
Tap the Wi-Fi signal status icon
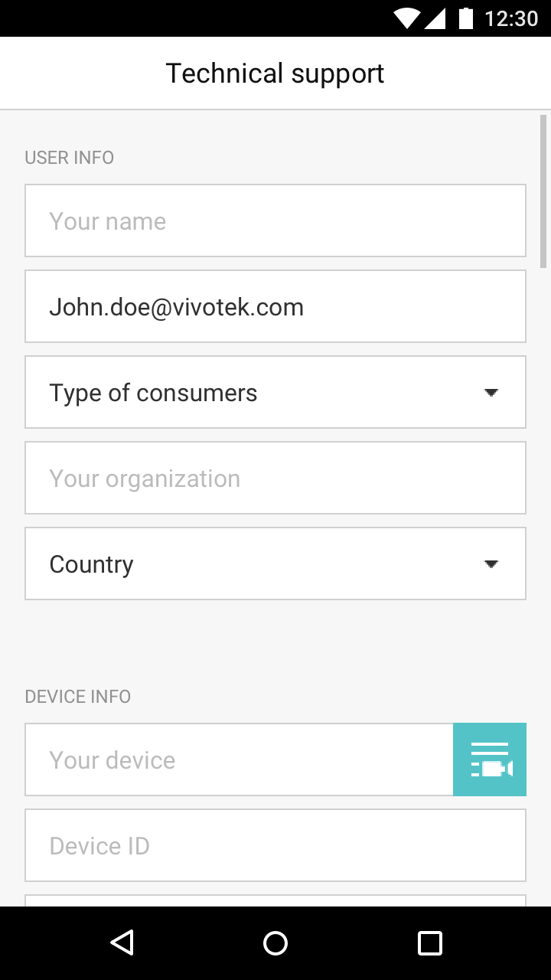pyautogui.click(x=407, y=18)
